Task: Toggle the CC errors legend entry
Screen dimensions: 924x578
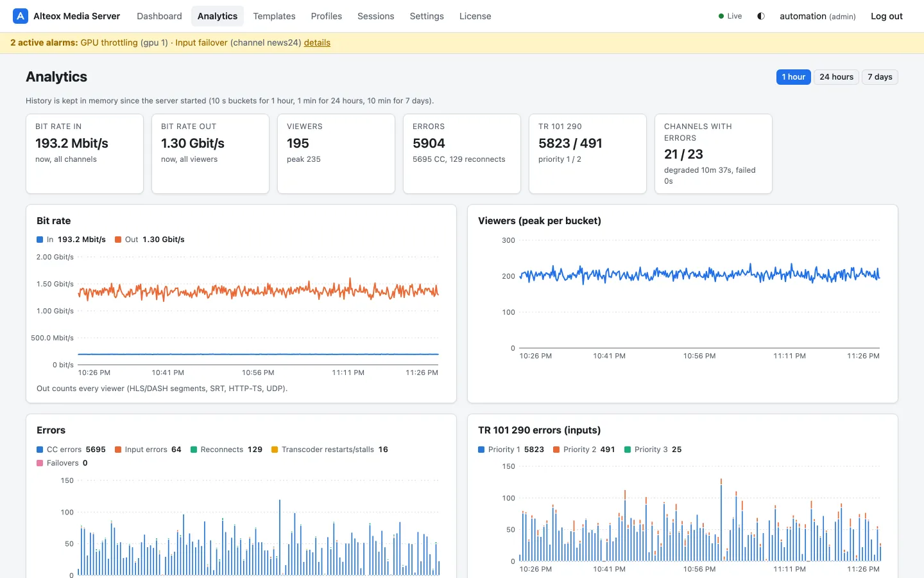Action: tap(71, 450)
